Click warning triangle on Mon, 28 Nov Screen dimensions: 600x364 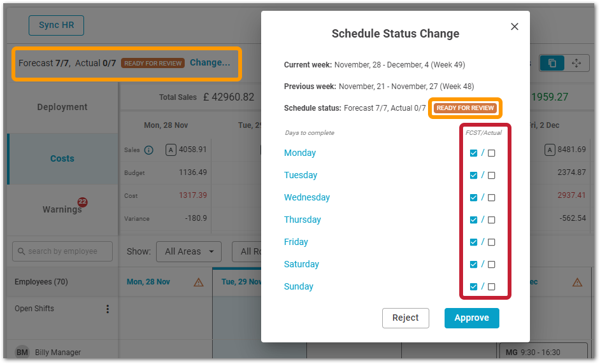coord(198,282)
